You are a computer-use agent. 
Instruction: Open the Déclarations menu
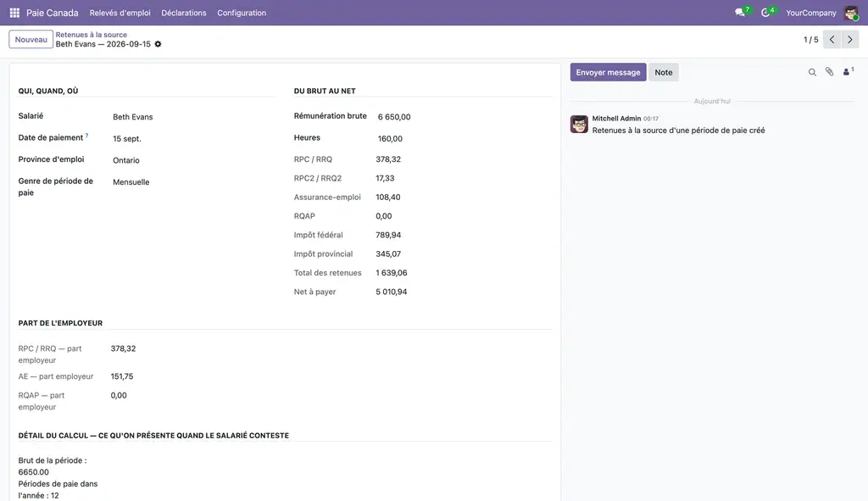184,13
